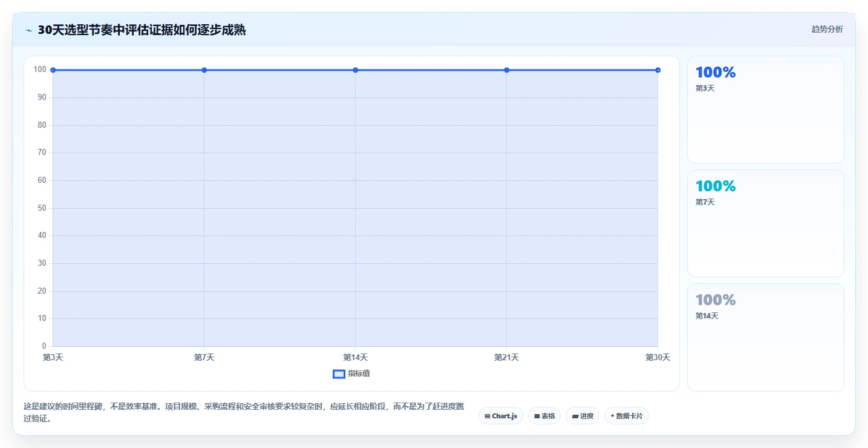Click the 第7天 data point on chart
Screen dimensions: 868x448
click(204, 70)
